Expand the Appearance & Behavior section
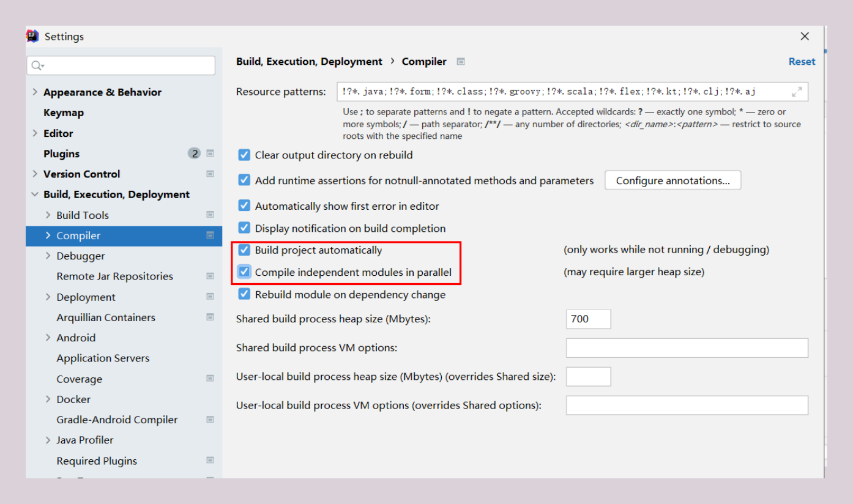Screen dimensions: 853x504 (35, 92)
